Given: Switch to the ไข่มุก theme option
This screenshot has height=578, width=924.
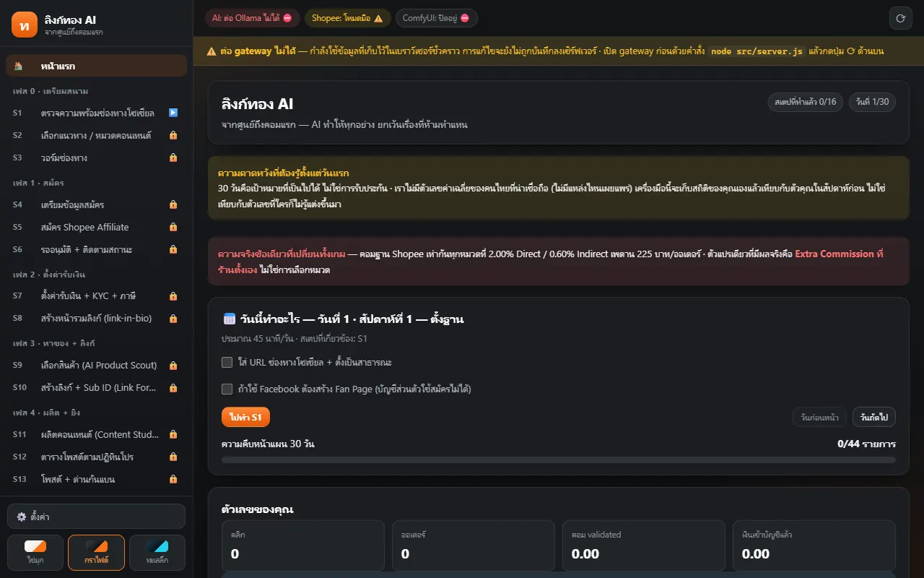Looking at the screenshot, I should 35,553.
